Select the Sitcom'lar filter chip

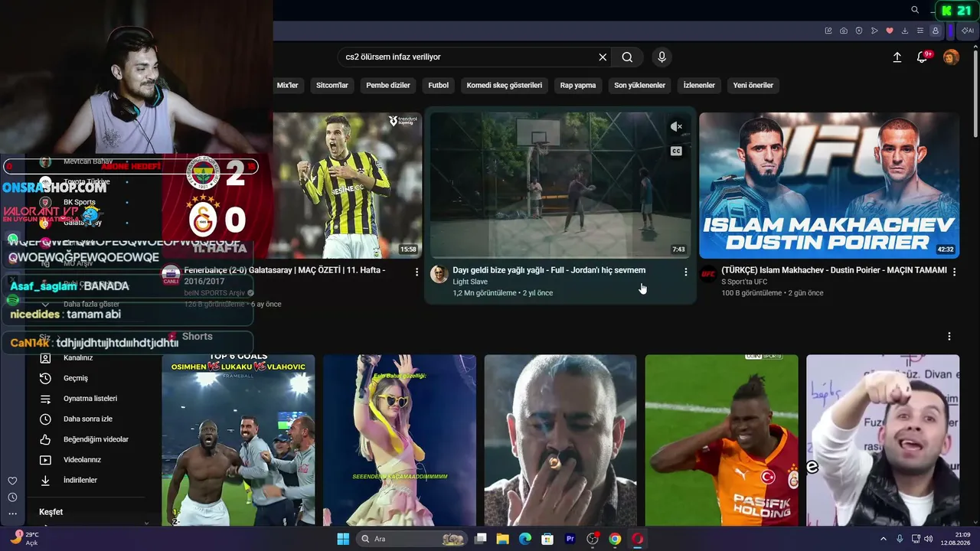pos(332,85)
